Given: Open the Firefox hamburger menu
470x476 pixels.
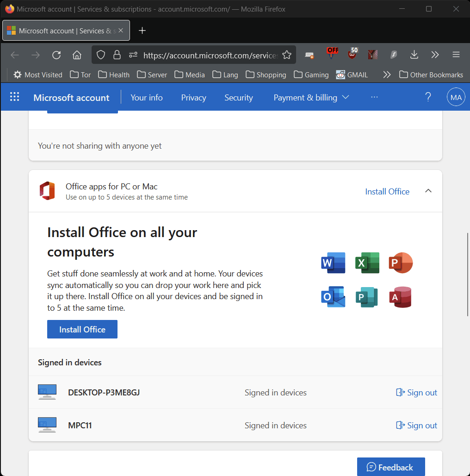Looking at the screenshot, I should point(456,55).
